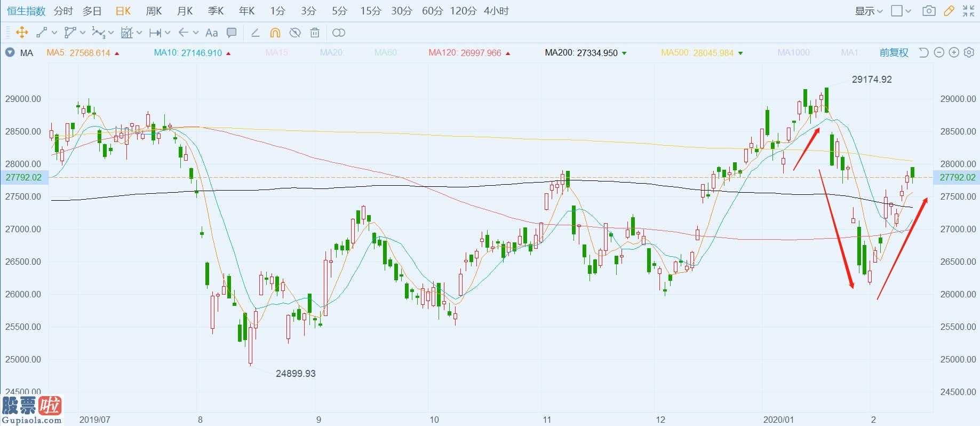
Task: Switch to 60分 chart period
Action: (x=433, y=11)
